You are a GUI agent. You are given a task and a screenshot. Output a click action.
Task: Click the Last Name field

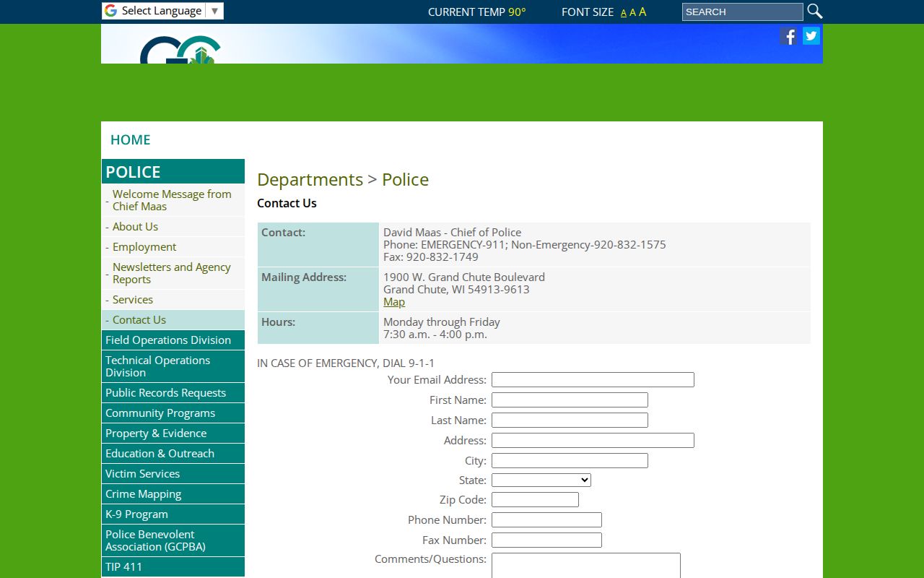tap(570, 420)
